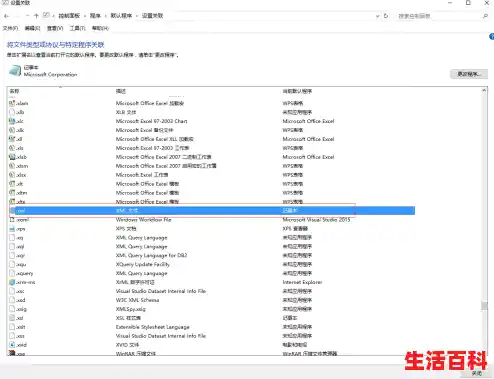Click the .xquery file icon
This screenshot has width=494, height=379.
coord(12,273)
